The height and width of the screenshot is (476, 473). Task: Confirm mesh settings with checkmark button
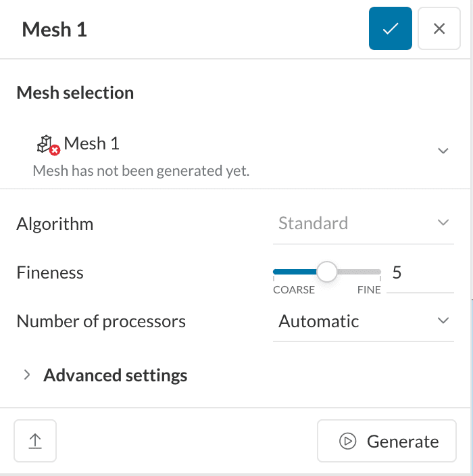390,28
